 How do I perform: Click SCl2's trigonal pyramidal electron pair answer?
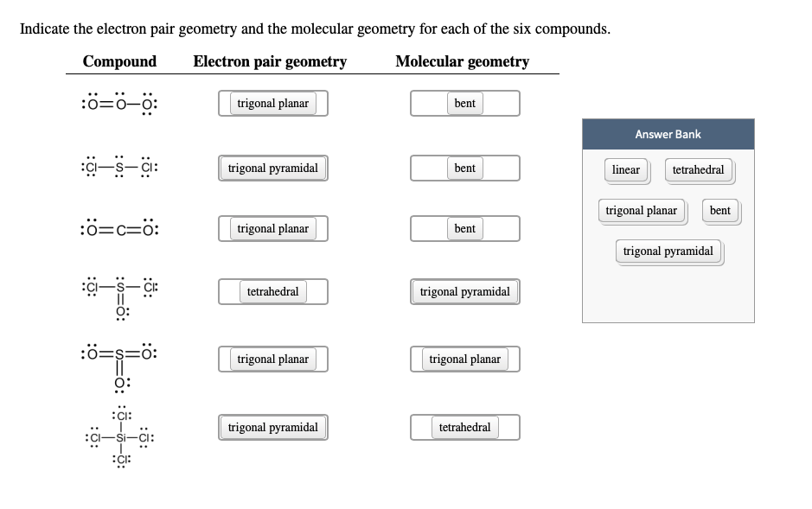tap(272, 168)
